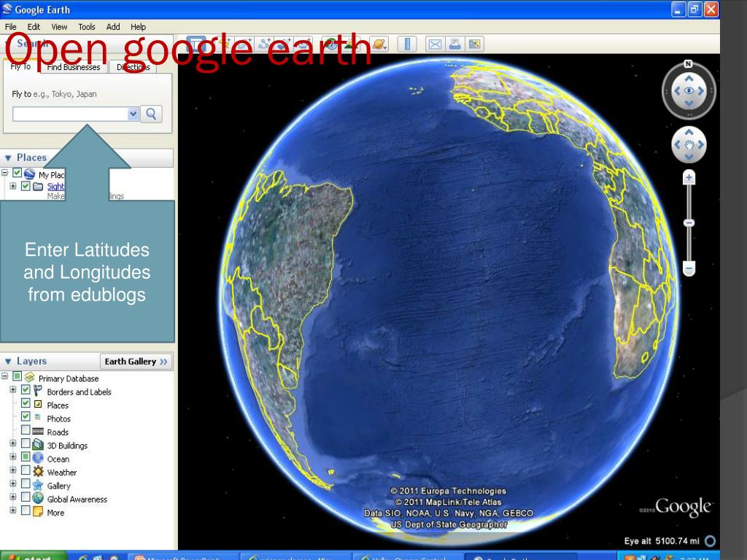
Task: Click look-right arrow on the eye joystick
Action: coord(701,91)
